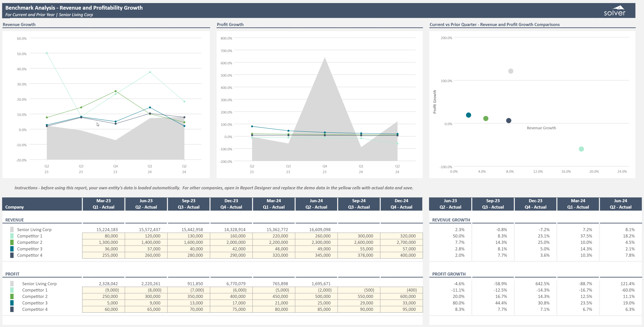Click Competitor 1 Q2 23 revenue growth peak point
Image resolution: width=644 pixels, height=327 pixels.
point(47,53)
